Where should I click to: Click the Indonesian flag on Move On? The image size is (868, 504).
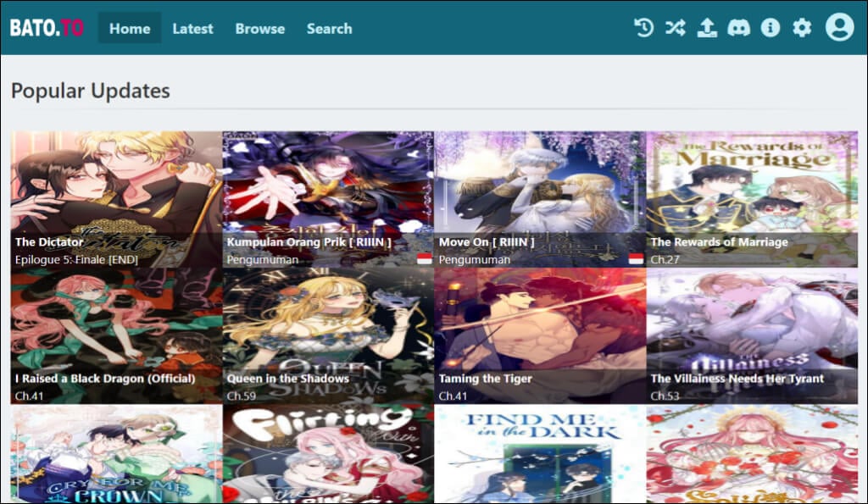point(636,259)
